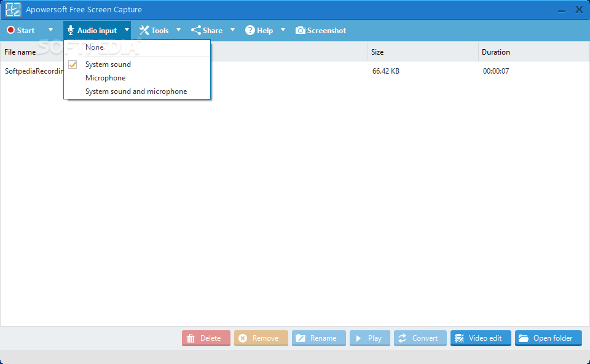Image resolution: width=590 pixels, height=364 pixels.
Task: Click the Help question mark icon
Action: click(250, 30)
